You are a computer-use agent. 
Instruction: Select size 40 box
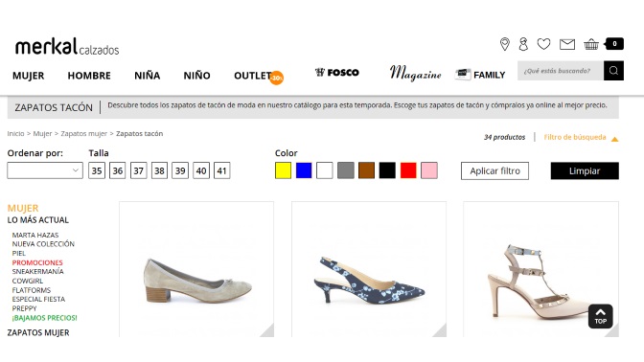click(x=201, y=170)
